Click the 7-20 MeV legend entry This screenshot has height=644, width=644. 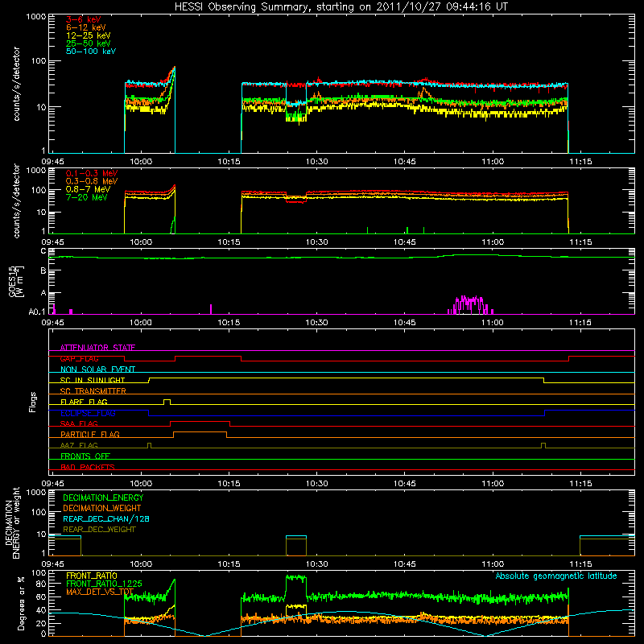tap(87, 197)
